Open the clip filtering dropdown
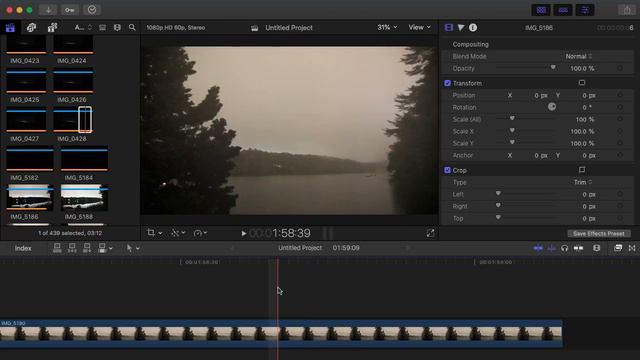The width and height of the screenshot is (640, 360). [x=83, y=27]
